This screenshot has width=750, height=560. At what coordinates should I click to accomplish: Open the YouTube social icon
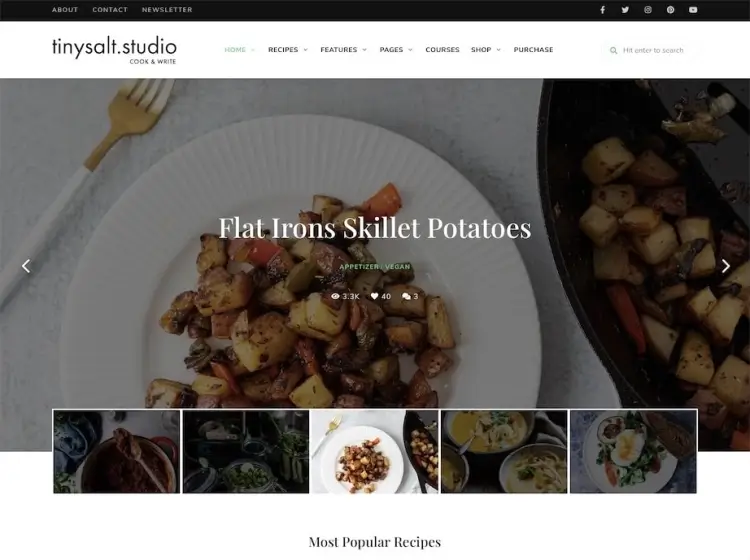click(693, 10)
